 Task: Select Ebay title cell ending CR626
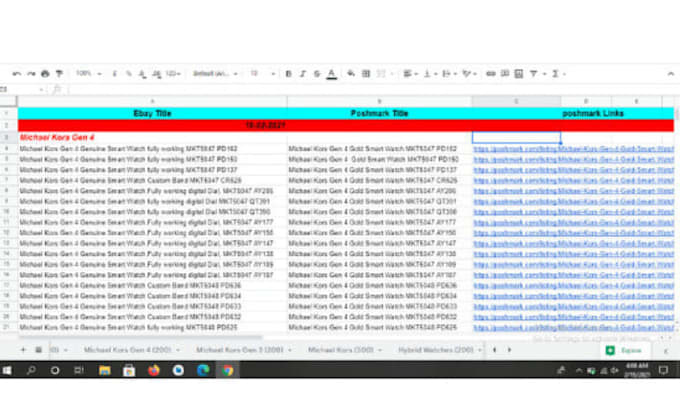click(x=152, y=180)
